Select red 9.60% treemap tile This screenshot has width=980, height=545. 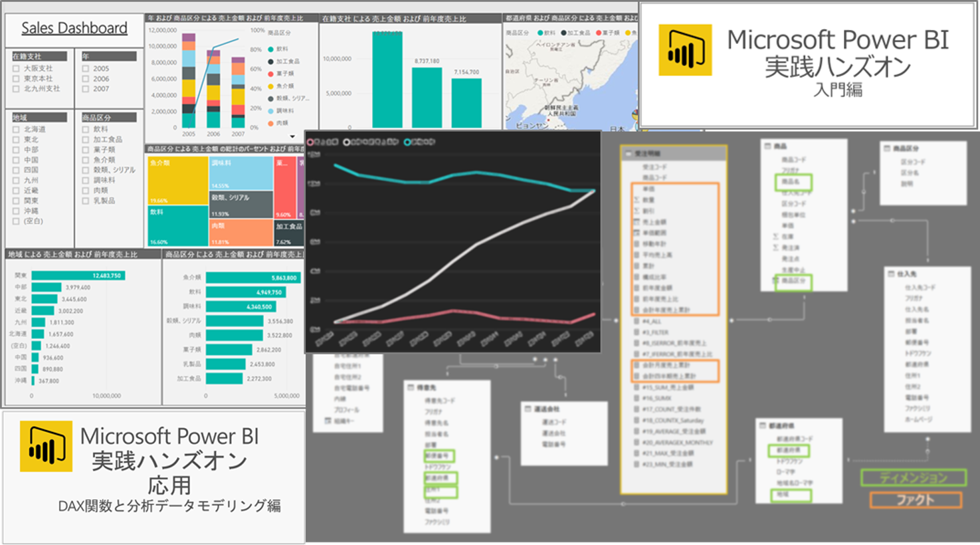pyautogui.click(x=285, y=188)
